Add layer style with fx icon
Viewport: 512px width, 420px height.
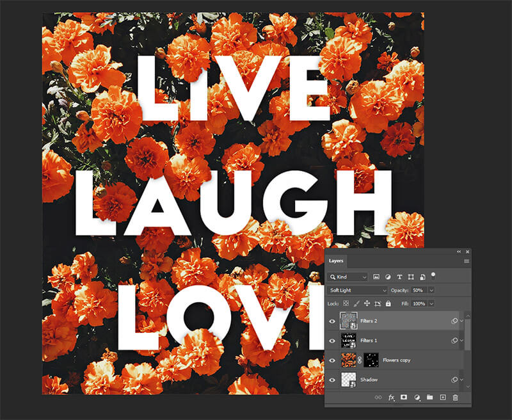click(x=391, y=398)
